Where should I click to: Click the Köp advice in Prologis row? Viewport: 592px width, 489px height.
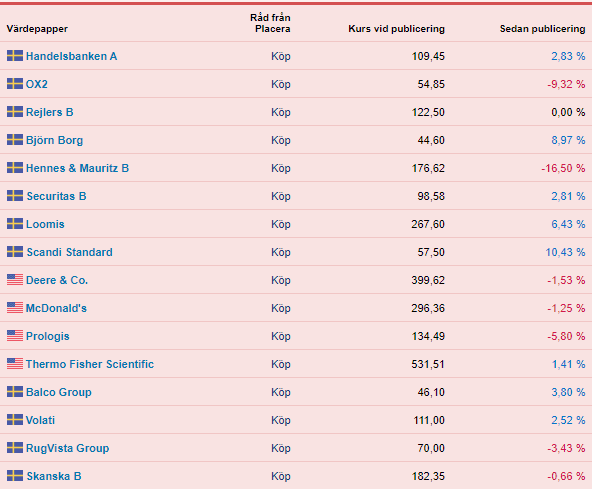[281, 336]
